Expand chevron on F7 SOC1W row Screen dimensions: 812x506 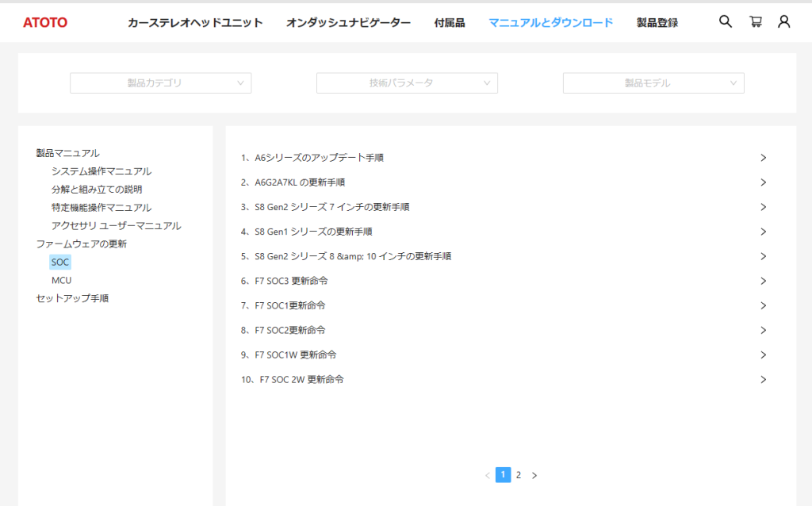pyautogui.click(x=764, y=355)
